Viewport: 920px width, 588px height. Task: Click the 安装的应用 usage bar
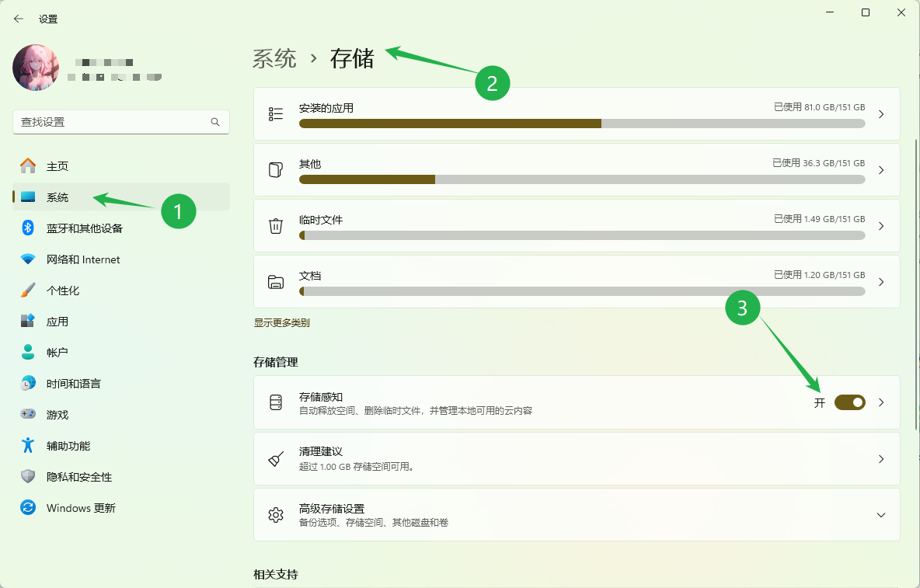582,123
